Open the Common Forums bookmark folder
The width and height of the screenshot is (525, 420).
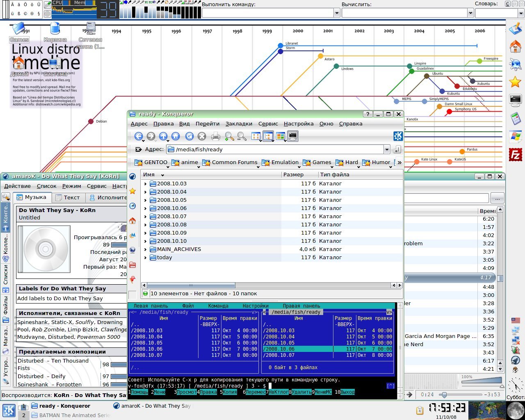230,162
